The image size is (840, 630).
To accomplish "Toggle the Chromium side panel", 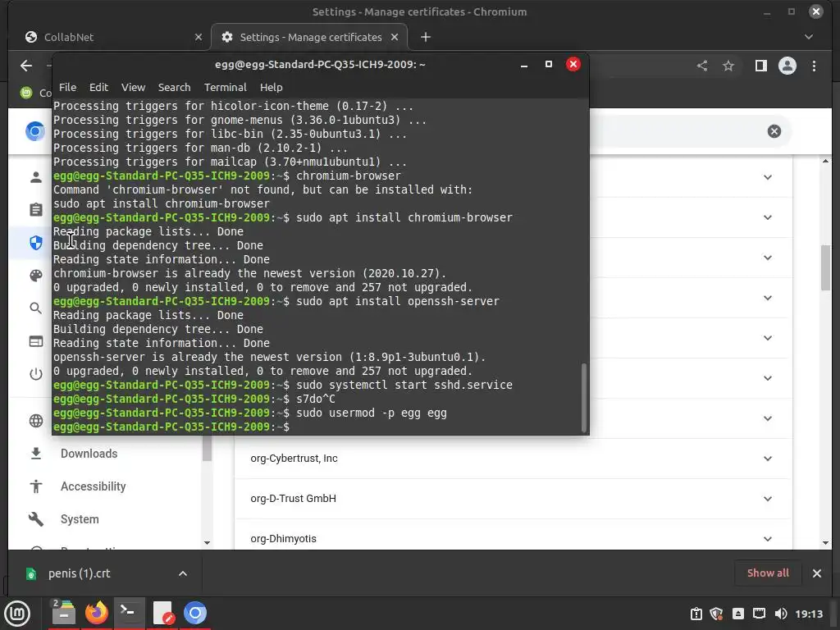I will 760,66.
